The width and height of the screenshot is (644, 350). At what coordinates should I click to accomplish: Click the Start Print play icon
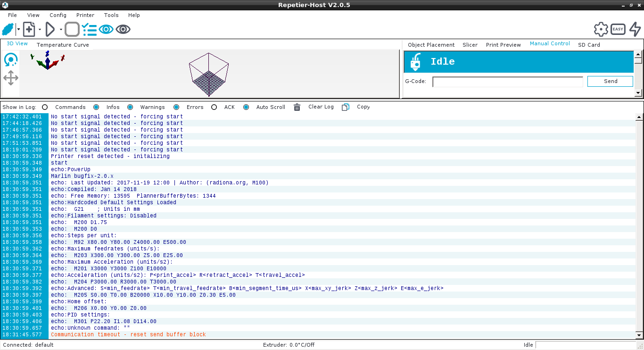point(50,29)
